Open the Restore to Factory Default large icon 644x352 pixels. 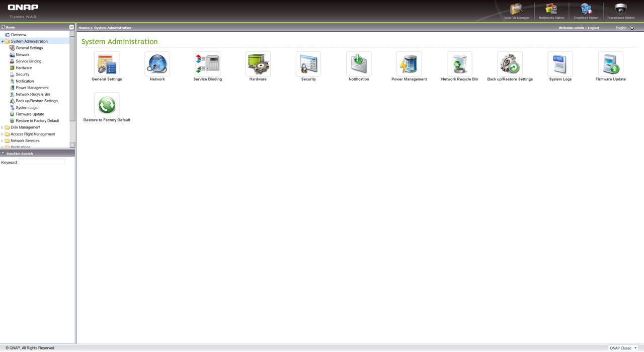[107, 105]
